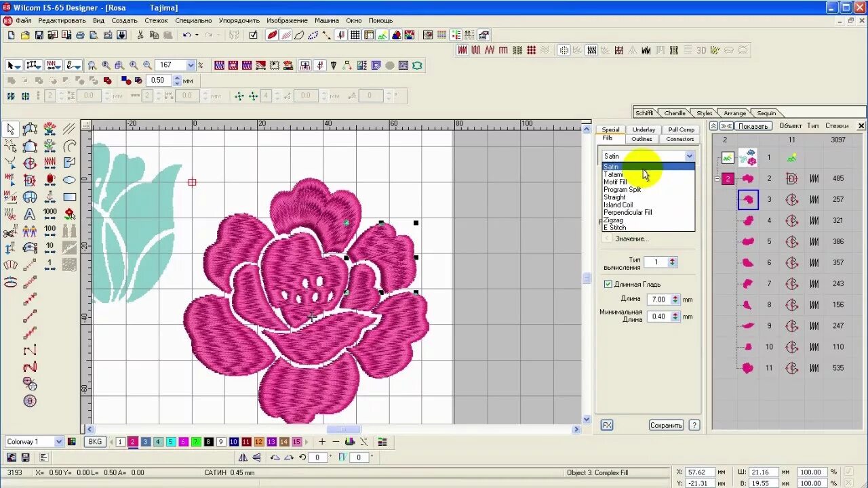Switch to the Underlay tab
The image size is (868, 488).
[644, 129]
